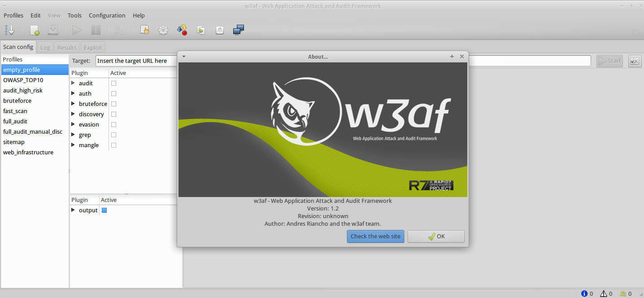Expand the discovery plugin category
644x298 pixels.
[73, 114]
